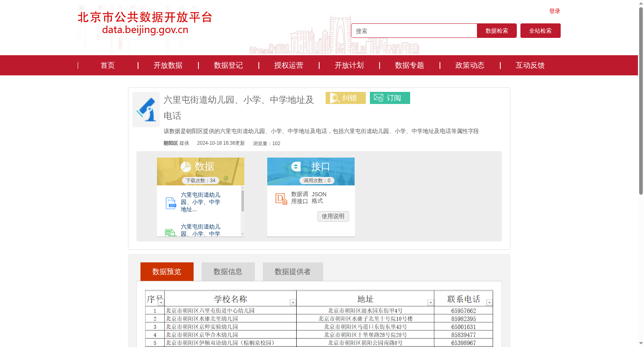Open first 六里屯街道幼儿园 file link
This screenshot has height=347, width=644.
coord(200,202)
